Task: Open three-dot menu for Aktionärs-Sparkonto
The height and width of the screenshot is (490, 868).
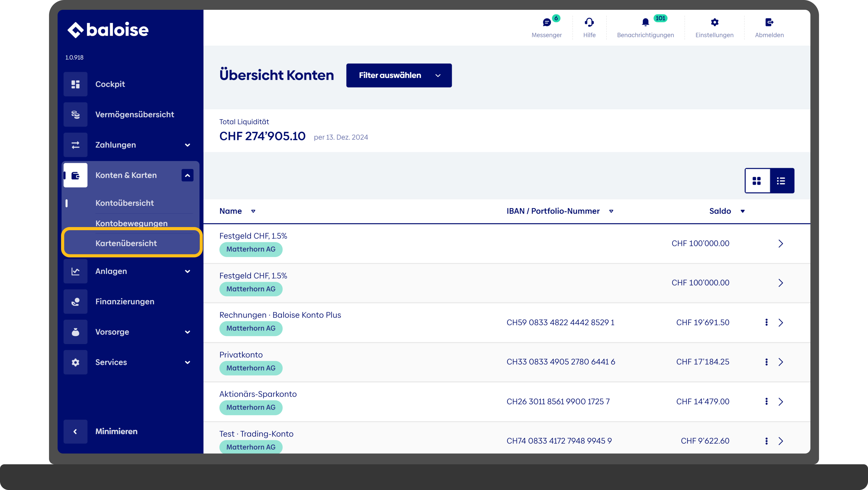Action: pyautogui.click(x=766, y=401)
